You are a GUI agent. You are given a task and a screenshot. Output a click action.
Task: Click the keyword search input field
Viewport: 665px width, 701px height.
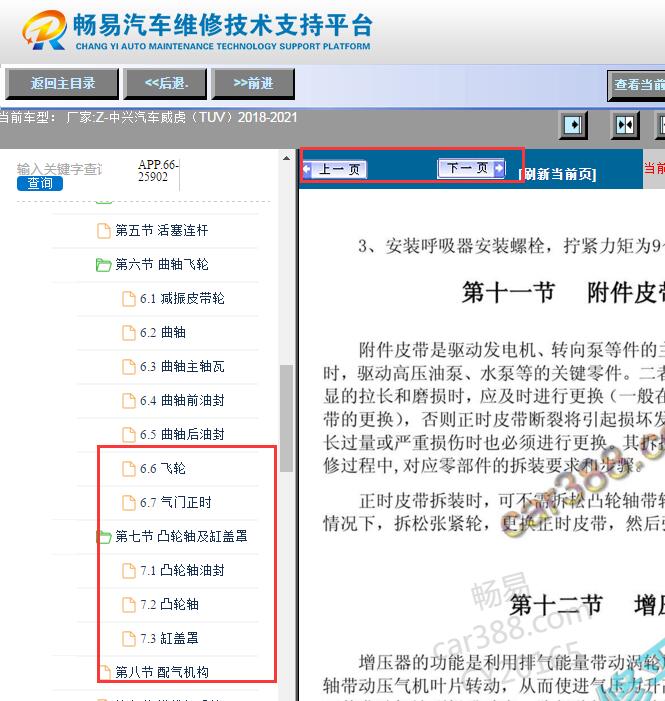point(60,169)
